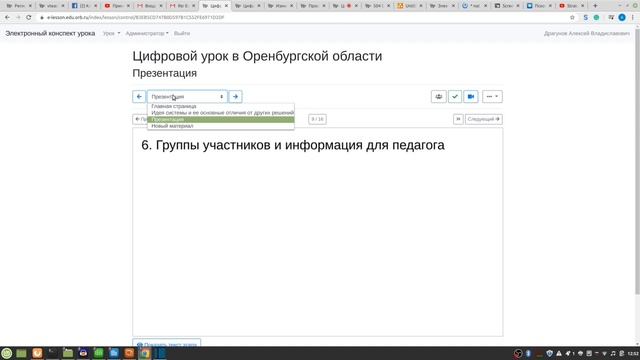This screenshot has height=360, width=640.
Task: Click the video camera button
Action: coord(471,97)
